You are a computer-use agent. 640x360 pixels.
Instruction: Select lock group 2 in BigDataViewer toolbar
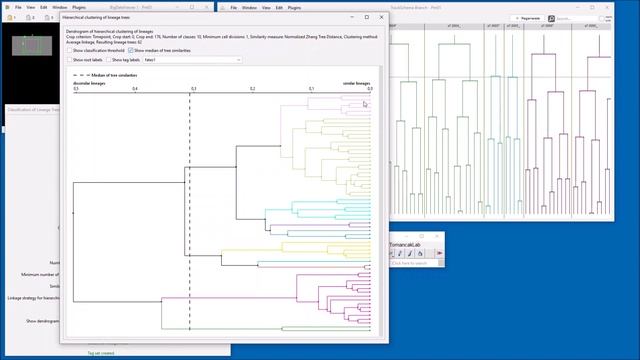coord(30,18)
